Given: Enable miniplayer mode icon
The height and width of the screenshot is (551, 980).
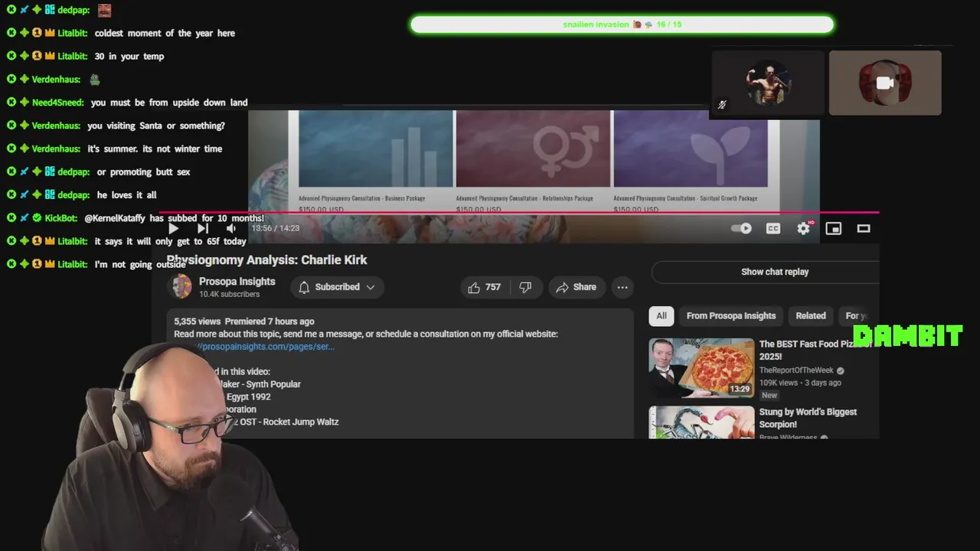Looking at the screenshot, I should 834,228.
